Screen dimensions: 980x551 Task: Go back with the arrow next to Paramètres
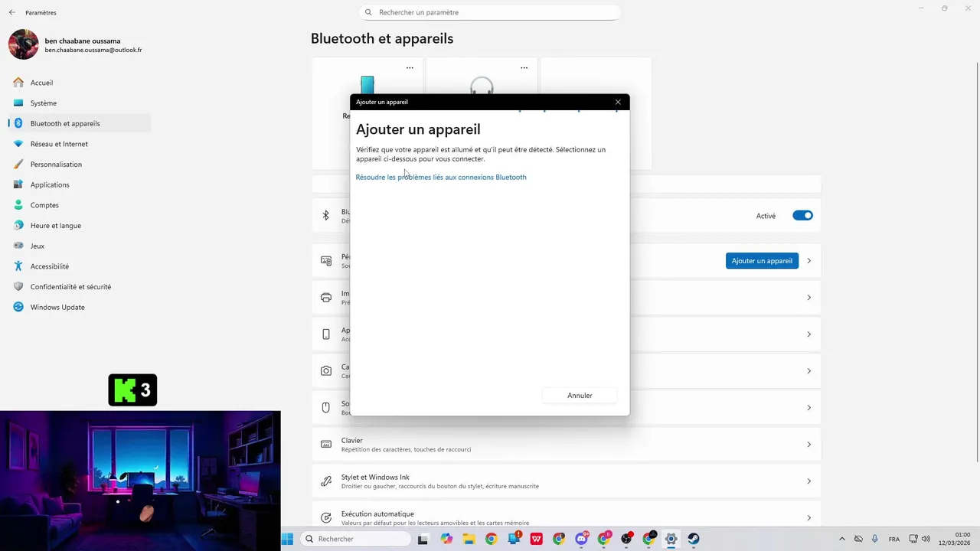[x=11, y=12]
